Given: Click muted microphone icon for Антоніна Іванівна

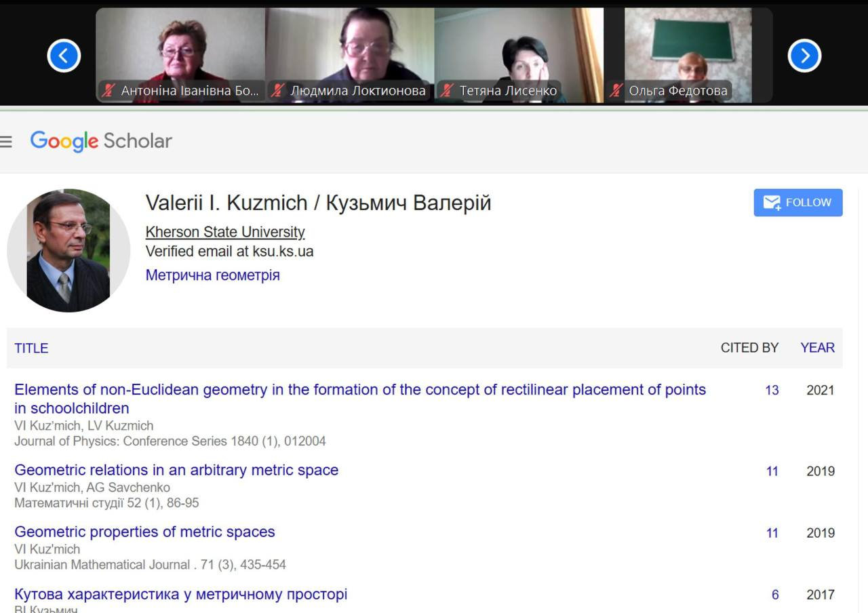Looking at the screenshot, I should (x=107, y=90).
